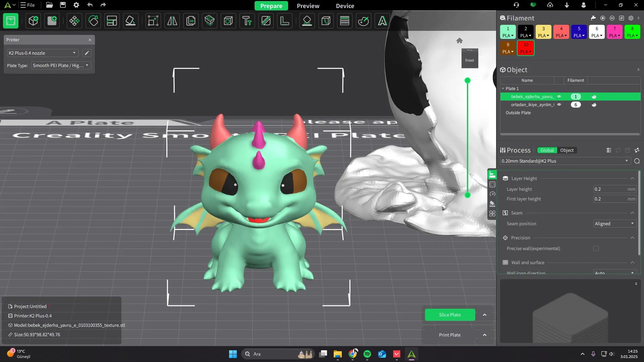Screen dimensions: 644x362
Task: Click the Measure ruler tool
Action: (285, 21)
